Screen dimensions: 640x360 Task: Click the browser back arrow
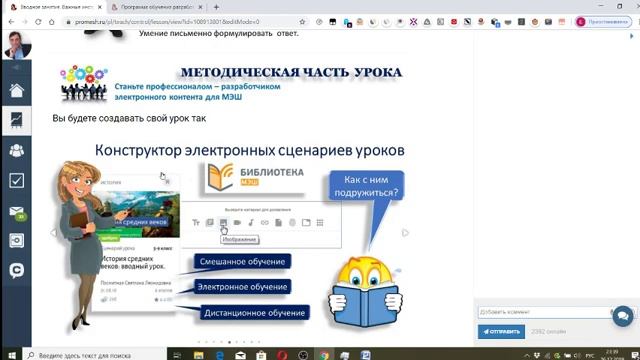[11, 22]
